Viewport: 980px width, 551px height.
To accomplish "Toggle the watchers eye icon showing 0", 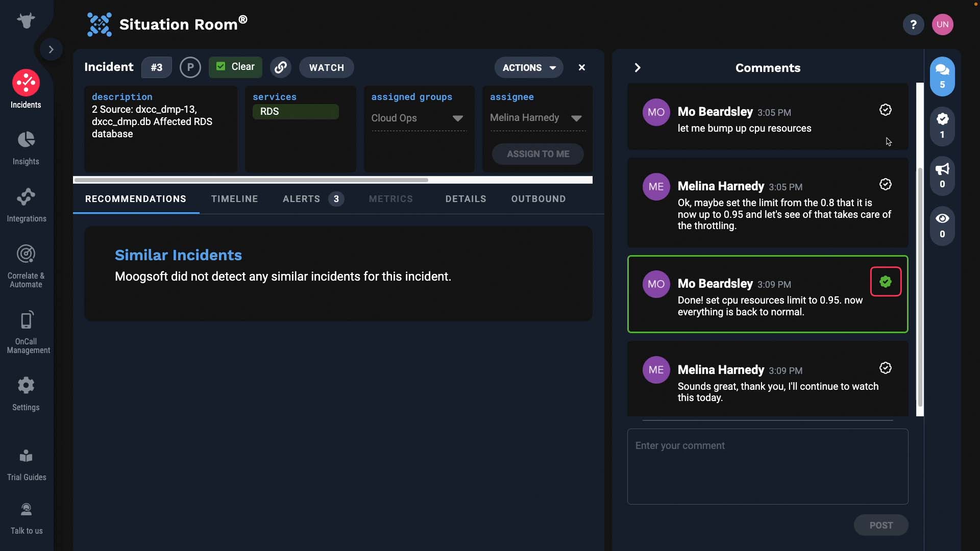I will (x=942, y=226).
